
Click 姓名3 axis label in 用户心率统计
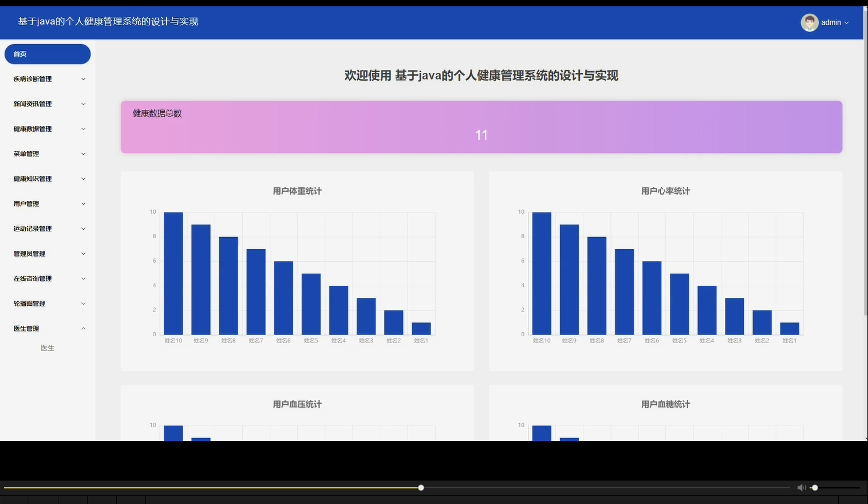click(735, 341)
